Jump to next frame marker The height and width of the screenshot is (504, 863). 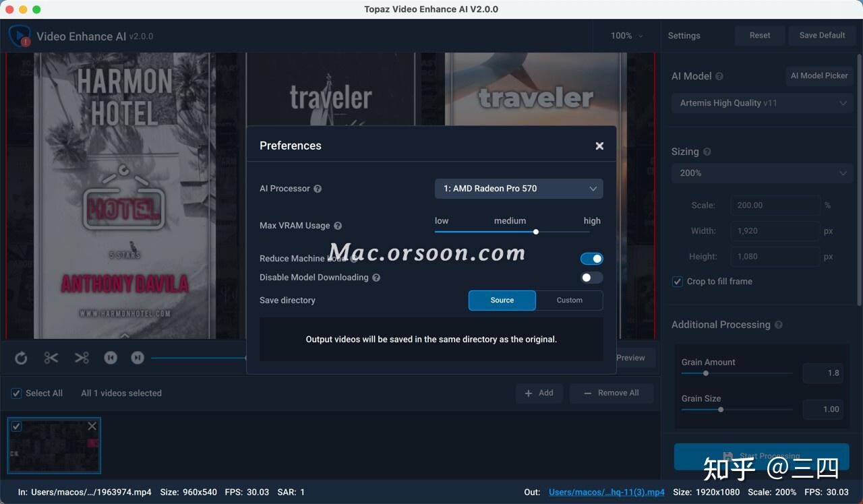[138, 358]
